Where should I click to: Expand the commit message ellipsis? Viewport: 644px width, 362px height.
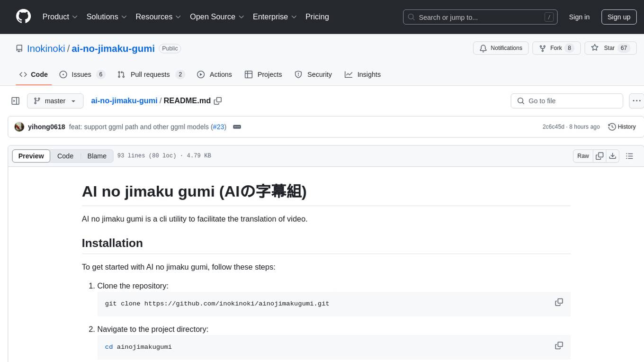point(237,127)
